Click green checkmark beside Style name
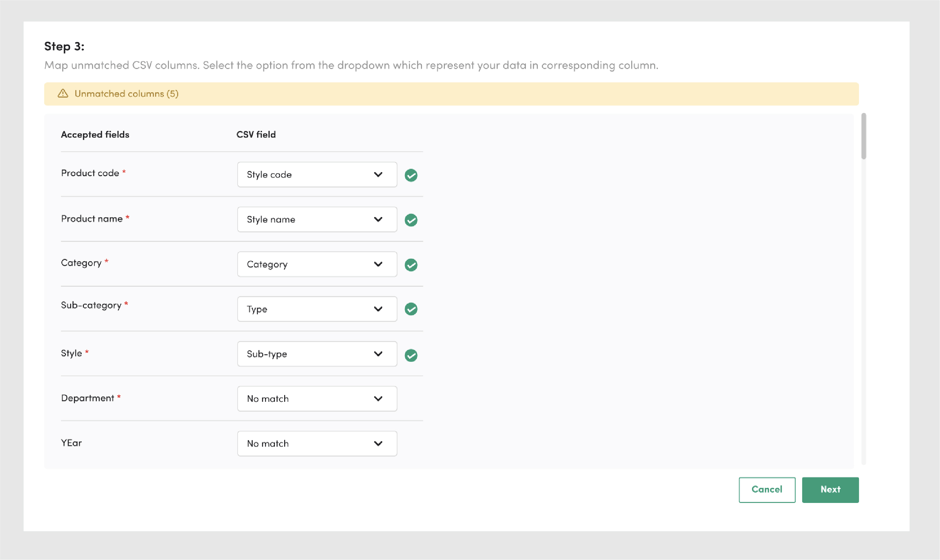Viewport: 940px width, 560px height. 411,220
